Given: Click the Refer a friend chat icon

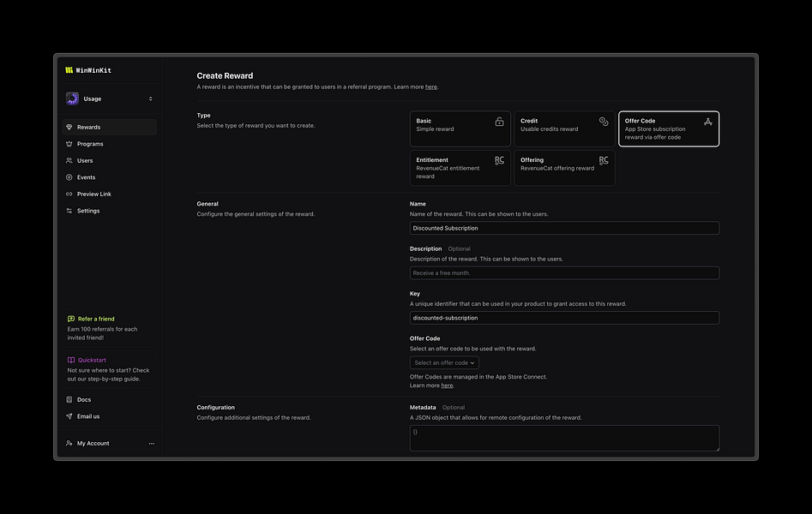Looking at the screenshot, I should 71,319.
